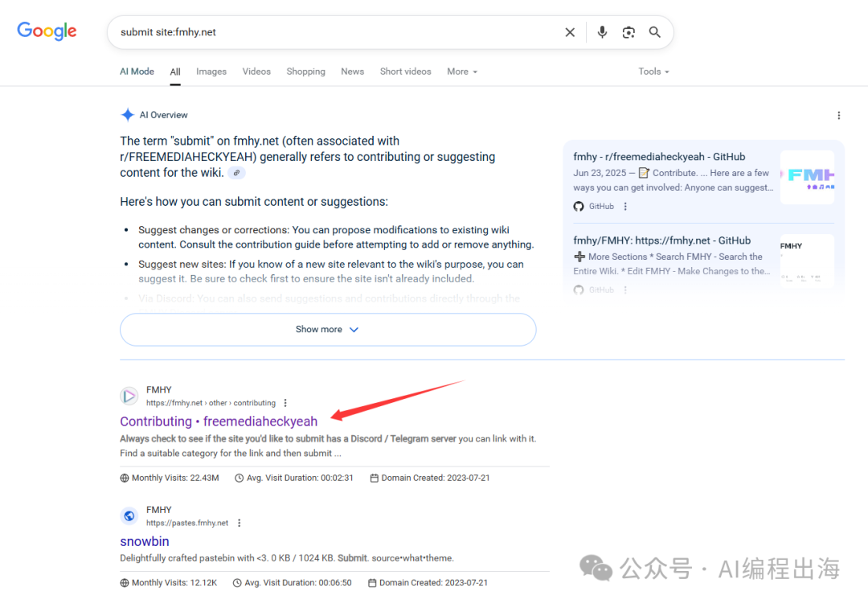Click the Google logo
Image resolution: width=868 pixels, height=604 pixels.
click(47, 31)
